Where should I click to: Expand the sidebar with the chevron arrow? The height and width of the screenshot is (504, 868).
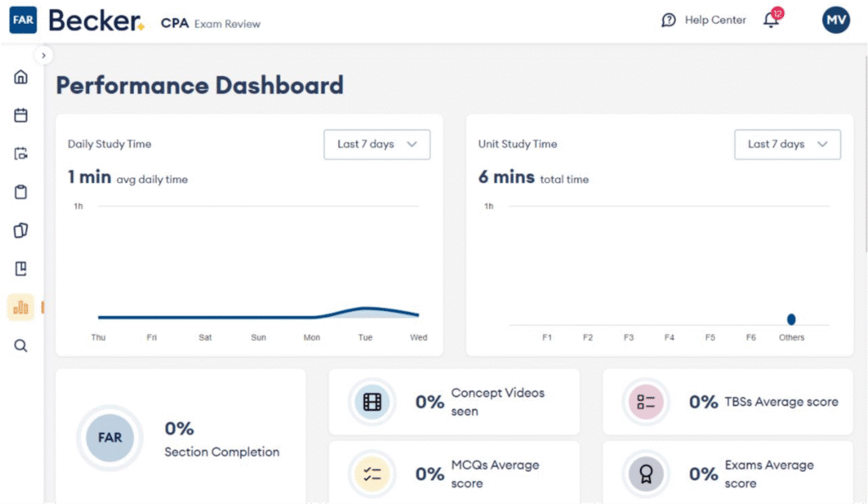click(x=44, y=55)
